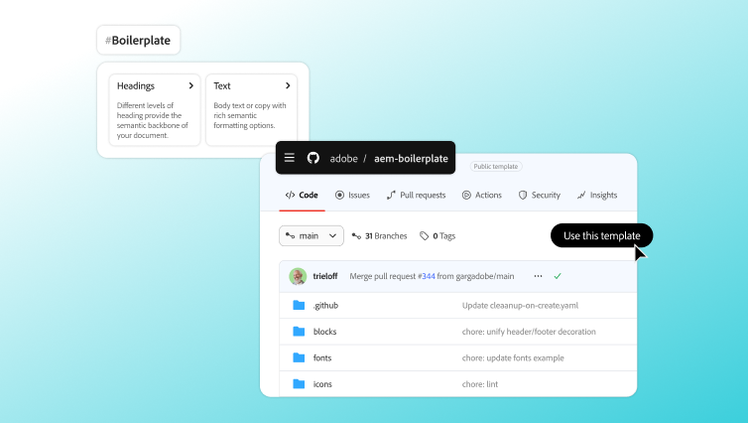Viewport: 750px width, 423px height.
Task: Expand the Text card chevron
Action: 288,86
